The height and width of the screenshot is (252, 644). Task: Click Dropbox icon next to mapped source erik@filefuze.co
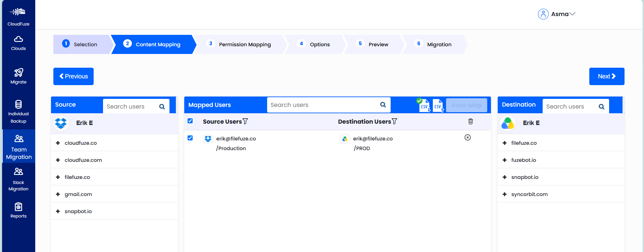coord(208,138)
